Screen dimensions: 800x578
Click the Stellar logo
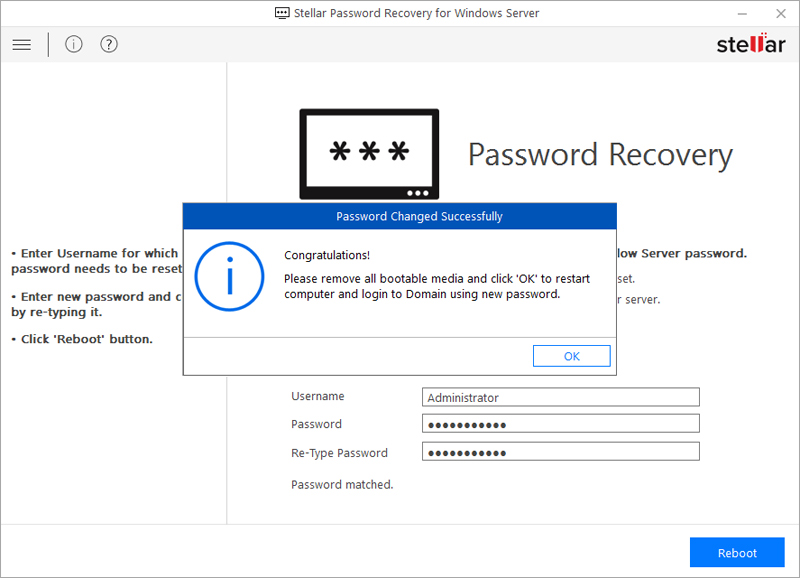(751, 44)
